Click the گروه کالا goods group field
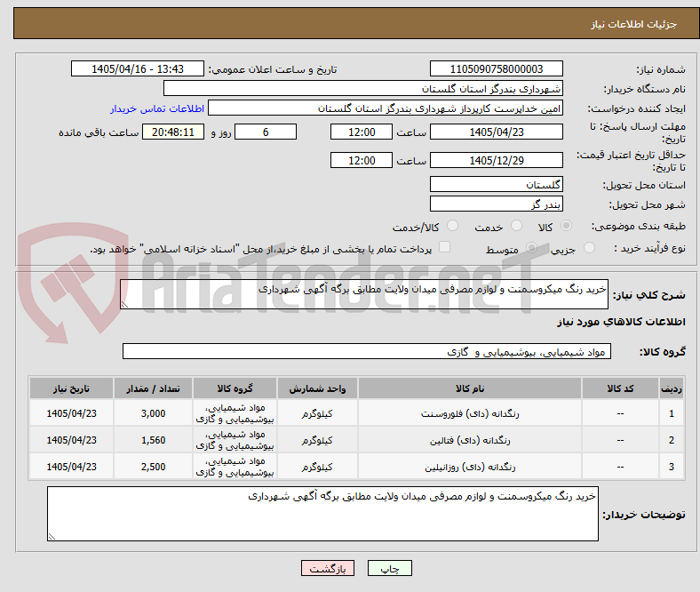700x592 pixels. (x=367, y=351)
